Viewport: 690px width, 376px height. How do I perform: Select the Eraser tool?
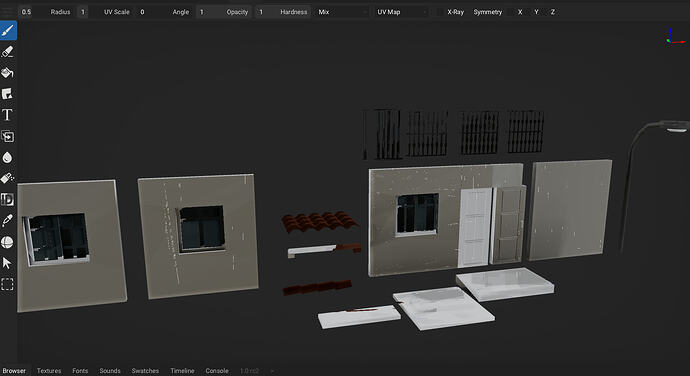click(7, 52)
